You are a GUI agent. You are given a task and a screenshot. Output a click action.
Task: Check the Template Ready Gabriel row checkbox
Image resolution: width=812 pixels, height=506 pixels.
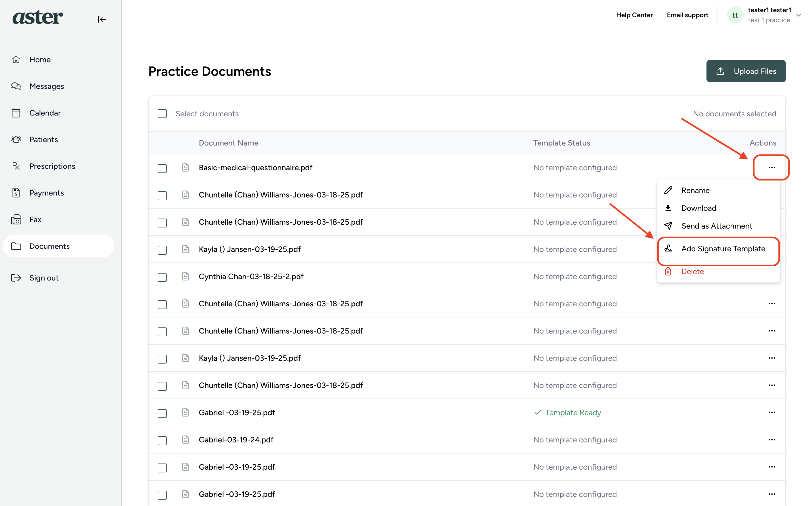point(162,413)
